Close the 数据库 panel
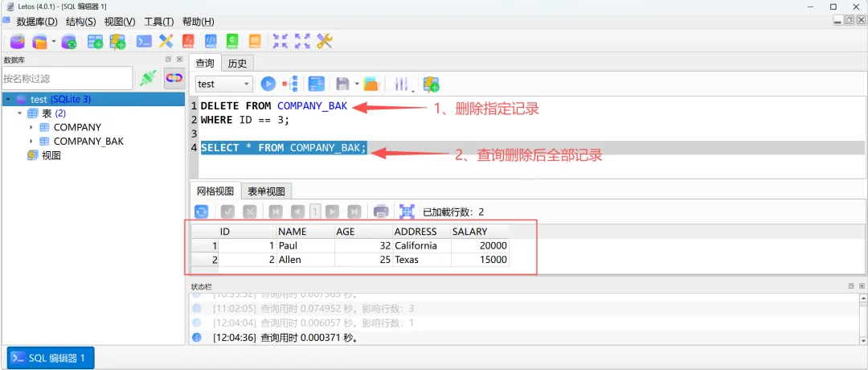The image size is (868, 370). (179, 60)
